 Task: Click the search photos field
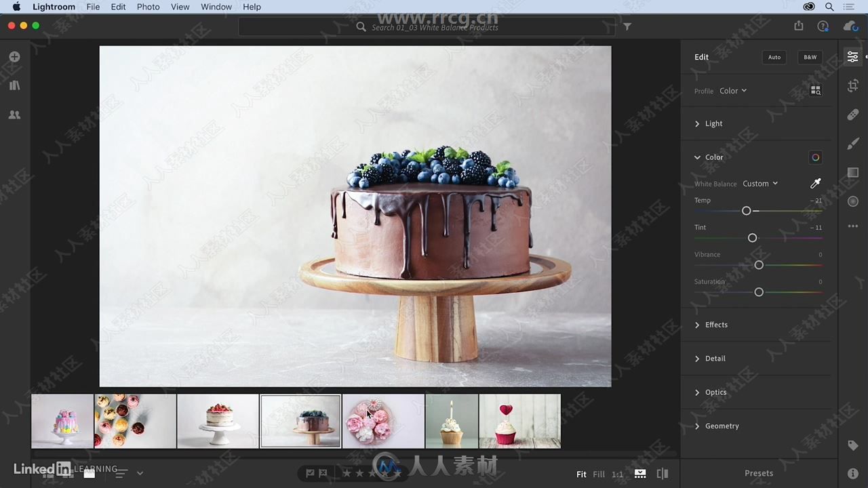pyautogui.click(x=427, y=27)
